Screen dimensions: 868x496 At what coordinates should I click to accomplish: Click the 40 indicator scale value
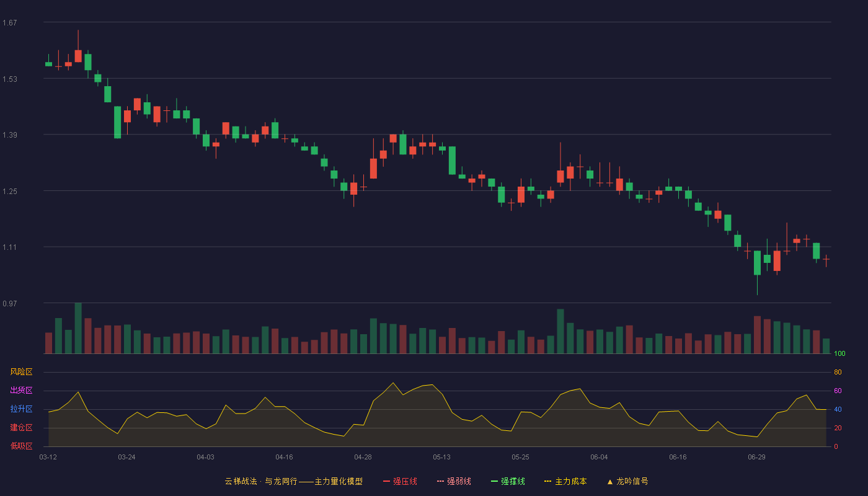838,410
